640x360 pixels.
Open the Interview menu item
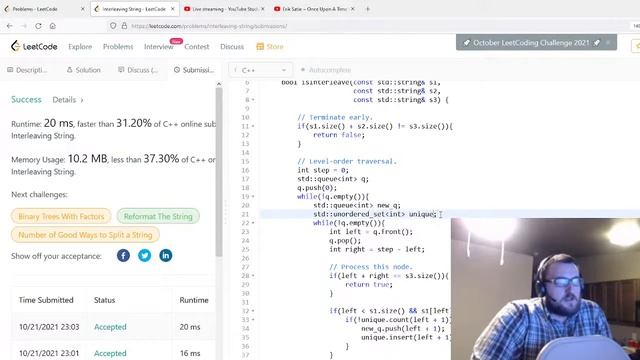(x=159, y=47)
